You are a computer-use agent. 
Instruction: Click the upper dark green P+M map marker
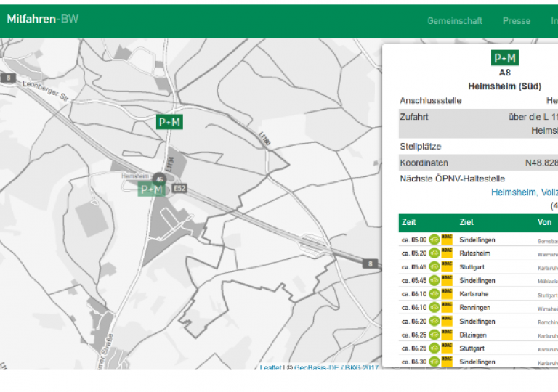pyautogui.click(x=169, y=122)
